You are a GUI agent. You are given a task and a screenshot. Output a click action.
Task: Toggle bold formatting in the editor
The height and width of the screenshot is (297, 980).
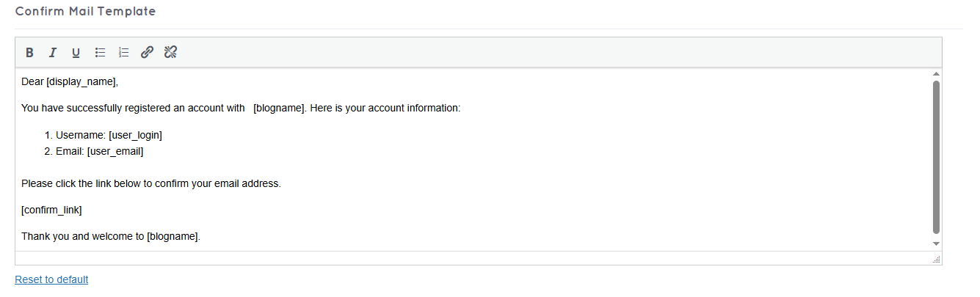29,52
